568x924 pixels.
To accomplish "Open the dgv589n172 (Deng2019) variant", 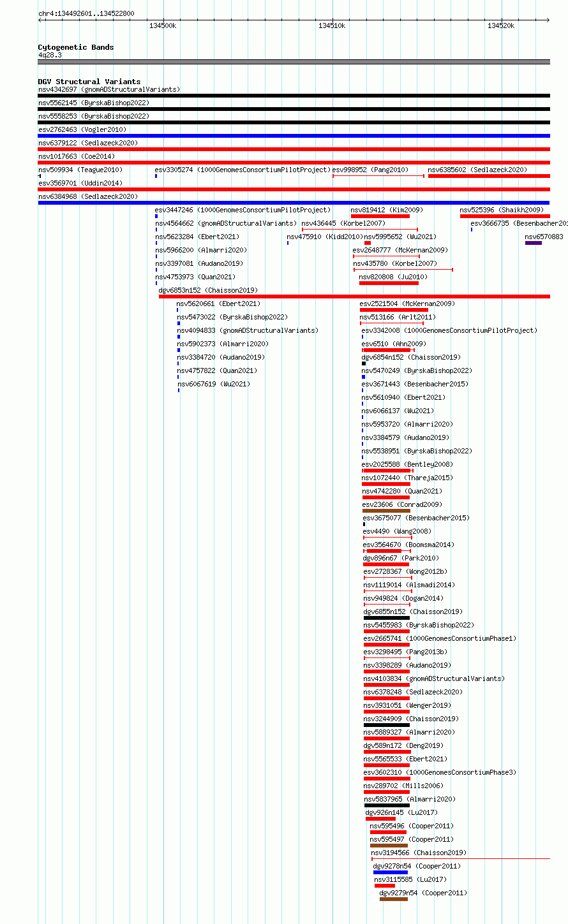I will pyautogui.click(x=403, y=746).
